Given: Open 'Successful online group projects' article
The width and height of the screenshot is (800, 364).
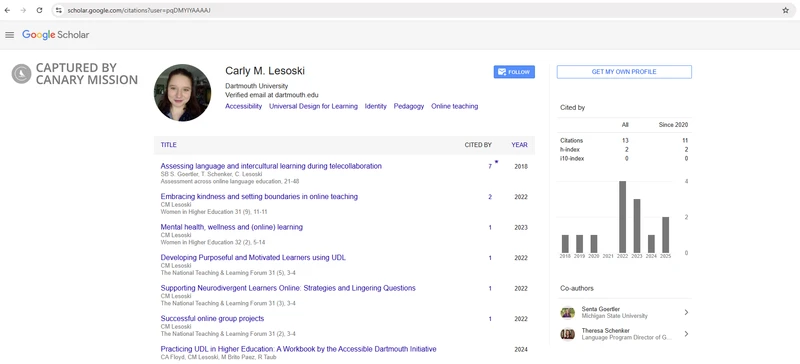Looking at the screenshot, I should point(212,319).
